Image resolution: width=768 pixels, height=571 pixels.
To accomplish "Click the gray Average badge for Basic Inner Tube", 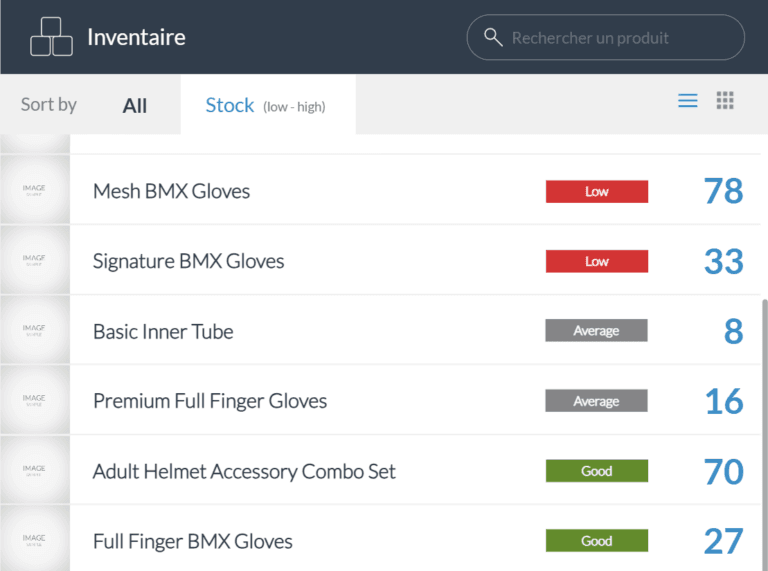I will pyautogui.click(x=596, y=331).
